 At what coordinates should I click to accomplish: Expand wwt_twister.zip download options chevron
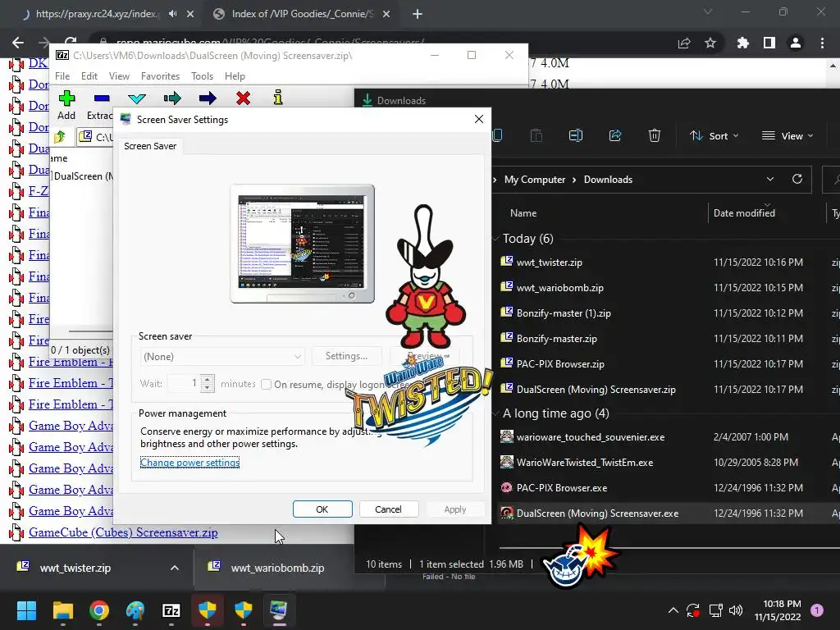[x=175, y=568]
